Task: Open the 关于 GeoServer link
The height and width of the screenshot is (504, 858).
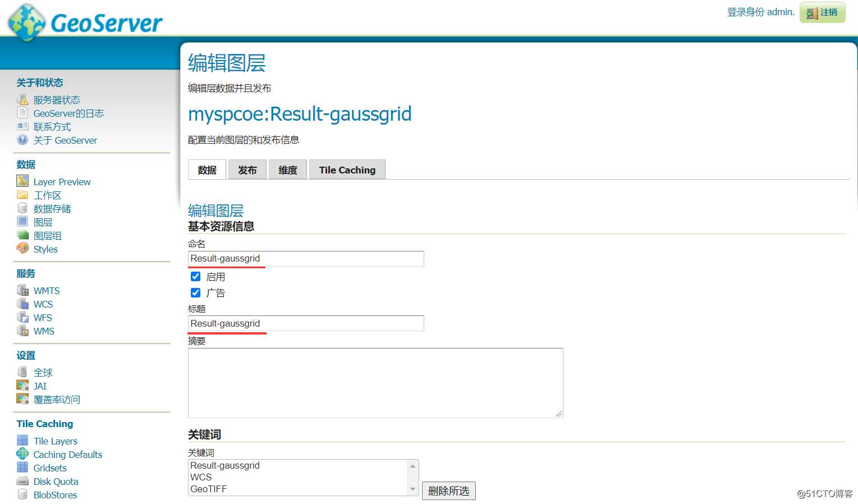Action: pos(65,140)
